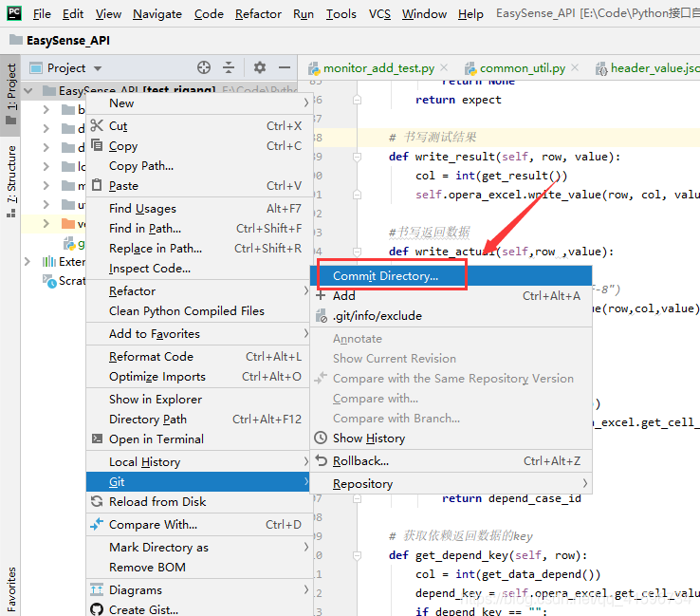Open the Refactor menu in menu bar
The image size is (700, 616).
258,14
